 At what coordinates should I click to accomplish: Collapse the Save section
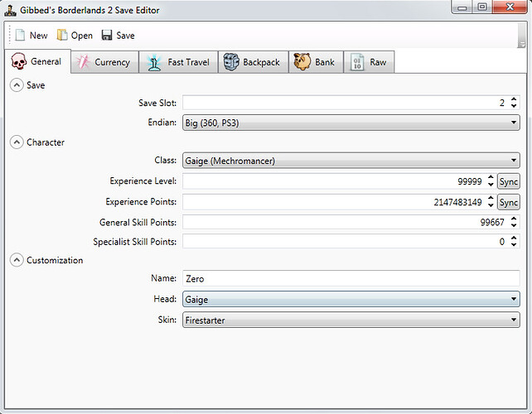16,84
